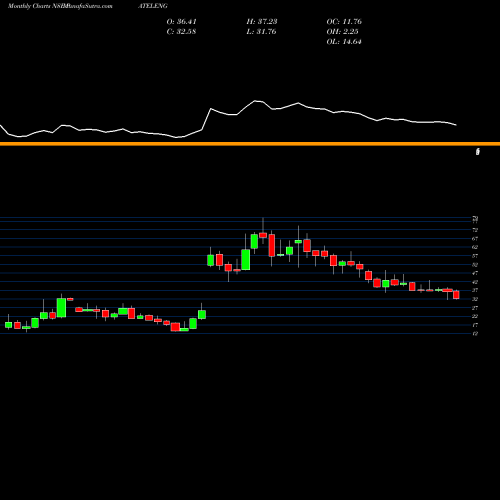The image size is (500, 500).
Task: Click the 57 price axis label
Action: 475,256
